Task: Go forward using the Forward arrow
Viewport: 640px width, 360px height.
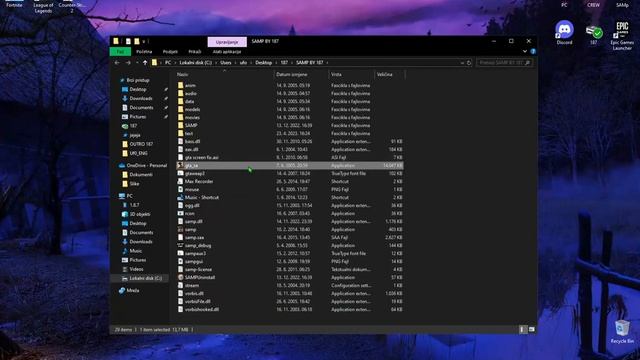Action: pyautogui.click(x=128, y=63)
